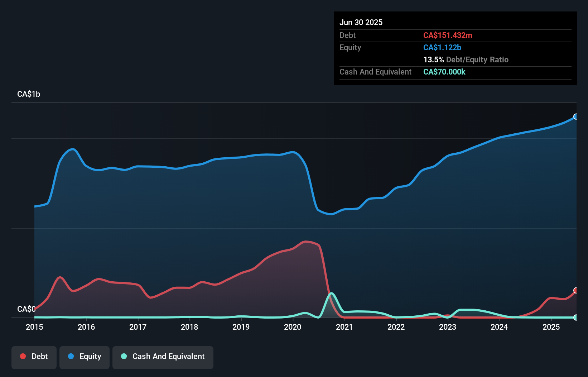This screenshot has width=588, height=377.
Task: Click the blue CA$1.122b Equity value
Action: (x=442, y=47)
